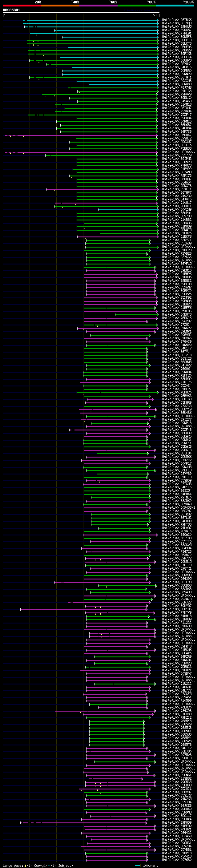Click the orange ~40% identity legend segment
Viewport: 197px width, 868px height.
pyautogui.click(x=60, y=6)
